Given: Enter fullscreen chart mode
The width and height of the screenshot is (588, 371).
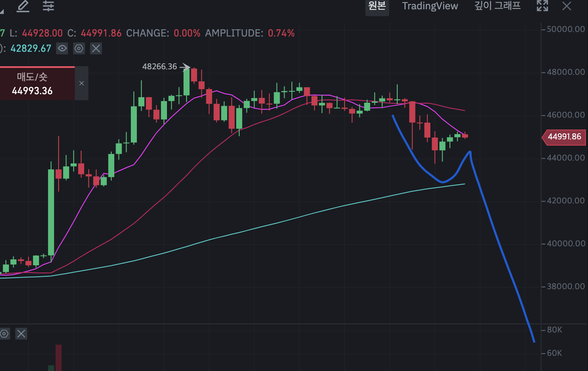Looking at the screenshot, I should coord(542,6).
